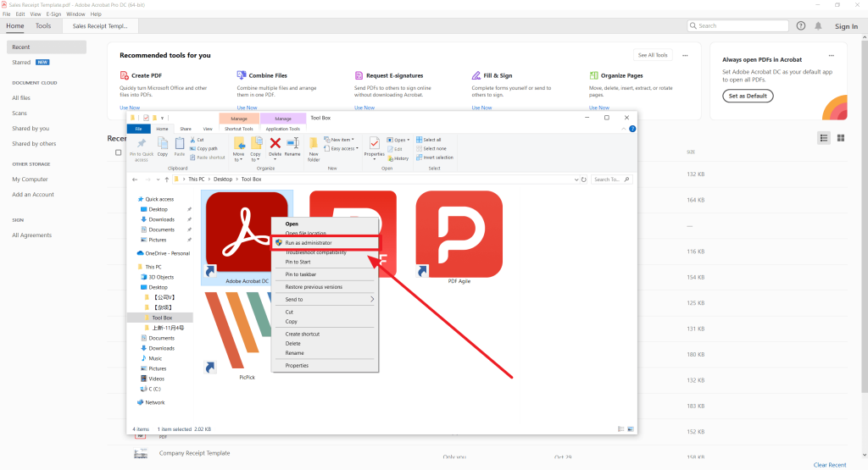Choose Run as administrator in context menu
This screenshot has width=868, height=470.
pyautogui.click(x=325, y=243)
